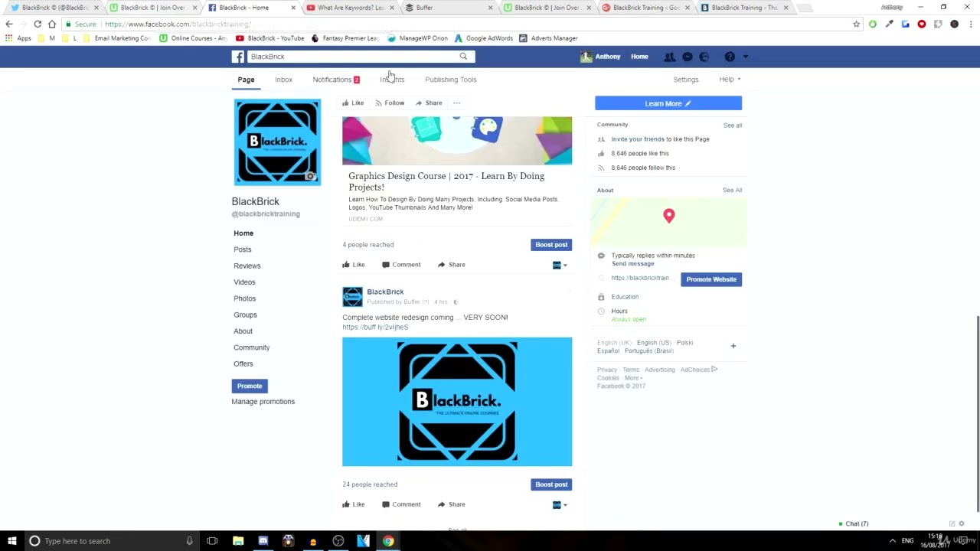Click Promote Website button
This screenshot has height=551, width=980.
[x=711, y=279]
